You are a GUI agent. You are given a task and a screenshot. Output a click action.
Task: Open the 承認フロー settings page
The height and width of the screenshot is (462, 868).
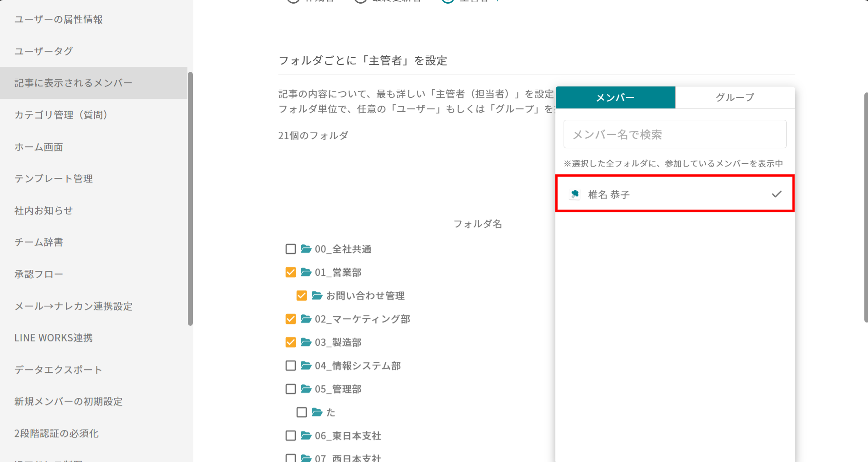(39, 274)
